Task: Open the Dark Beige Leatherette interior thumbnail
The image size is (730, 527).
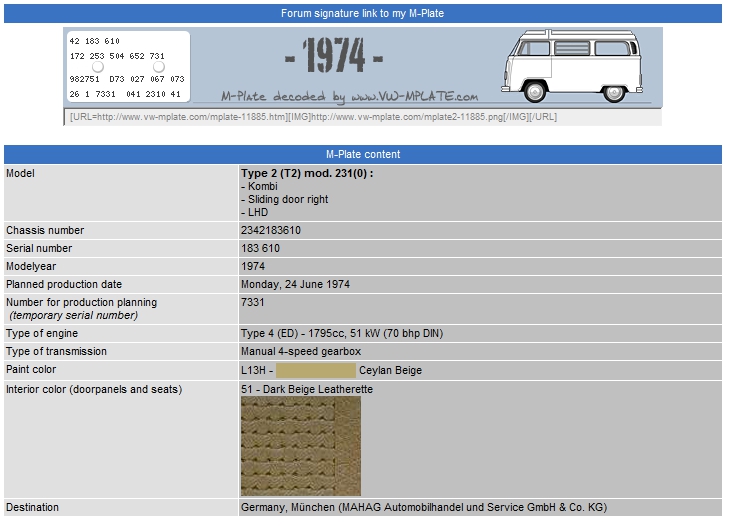Action: click(300, 445)
